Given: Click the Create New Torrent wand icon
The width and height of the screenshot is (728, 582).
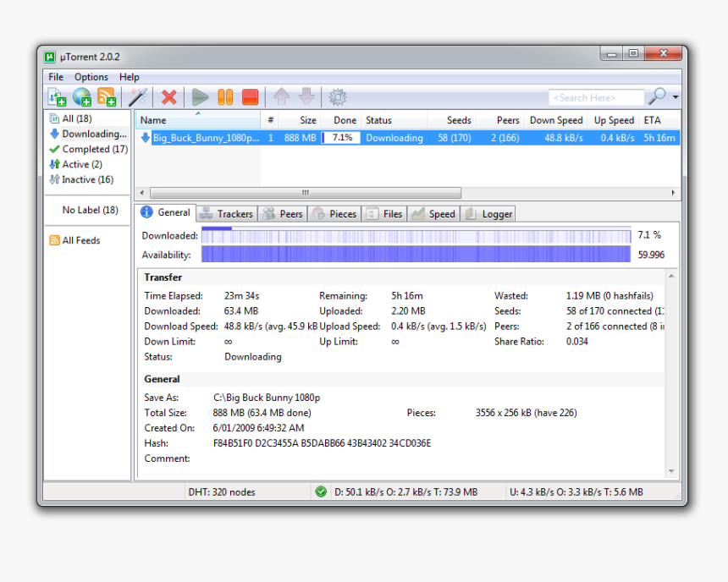Looking at the screenshot, I should coord(138,97).
